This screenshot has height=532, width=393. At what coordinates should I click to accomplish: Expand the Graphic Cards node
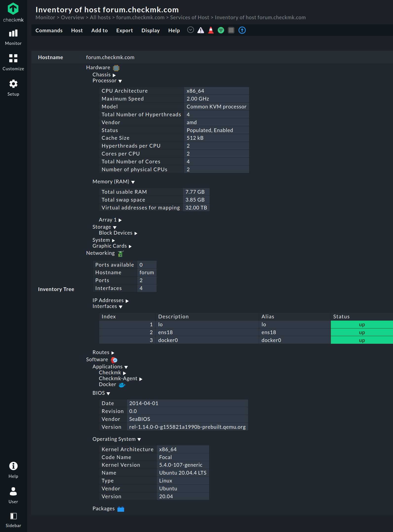pos(130,246)
